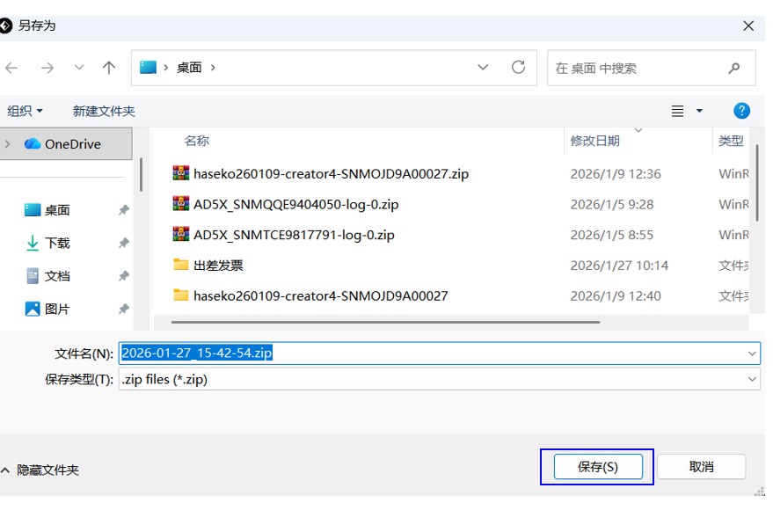
Task: Open the address bar history dropdown
Action: (x=483, y=68)
